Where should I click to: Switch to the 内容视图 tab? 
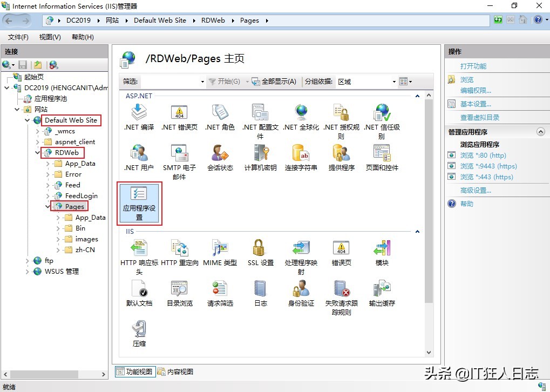175,371
